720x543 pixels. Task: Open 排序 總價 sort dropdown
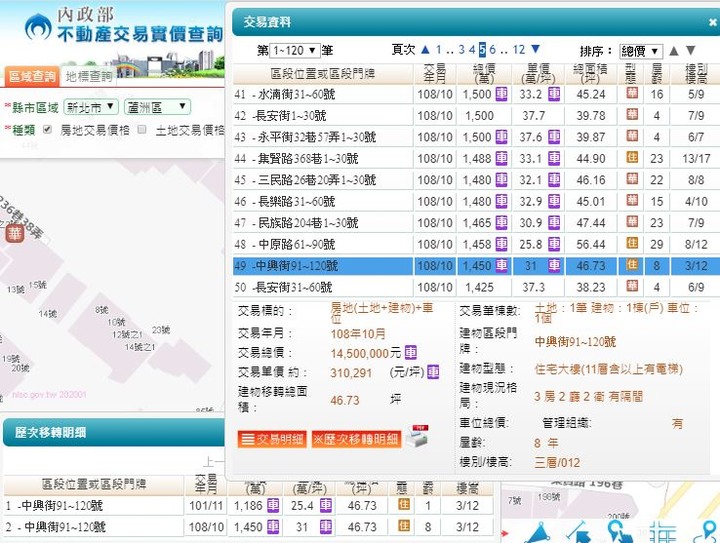641,50
